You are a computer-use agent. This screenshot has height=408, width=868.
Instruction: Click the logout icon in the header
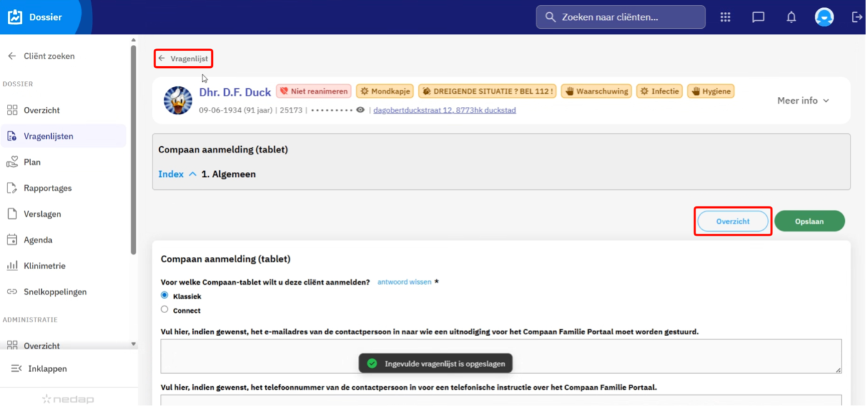pyautogui.click(x=857, y=17)
